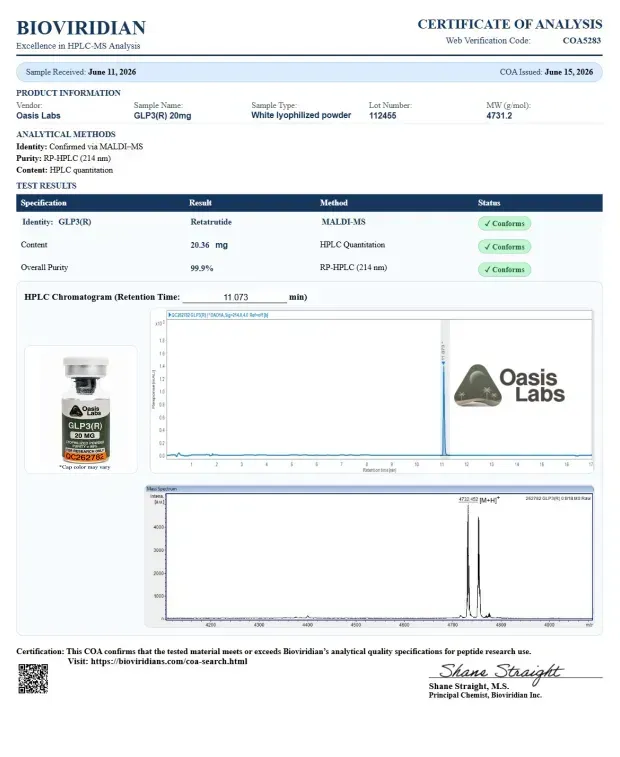Click the retention time field 11.073
620x757 pixels.
(235, 297)
